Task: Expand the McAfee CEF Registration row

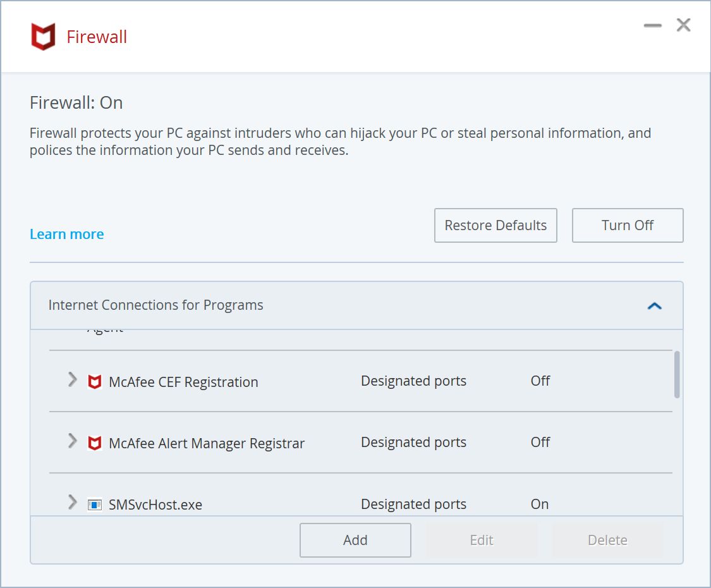Action: pyautogui.click(x=72, y=379)
